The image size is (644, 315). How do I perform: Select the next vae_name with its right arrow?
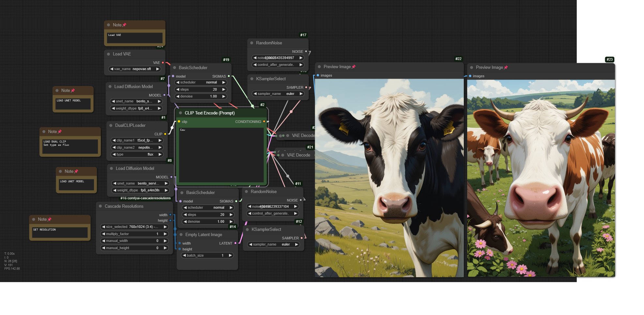[x=158, y=69]
